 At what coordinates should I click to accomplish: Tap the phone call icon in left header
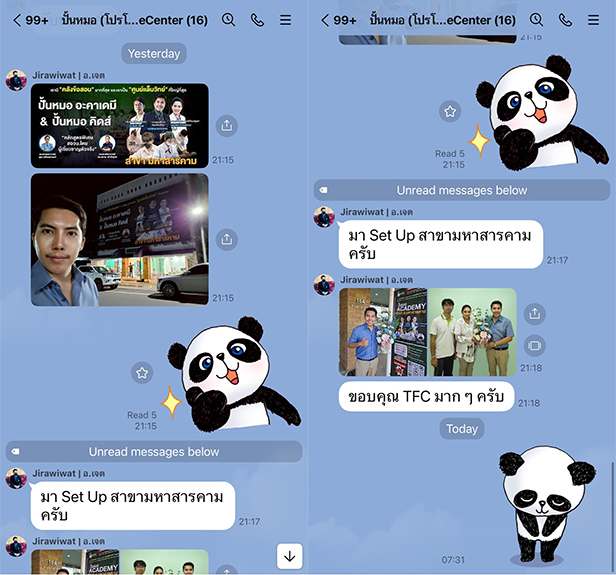(257, 19)
